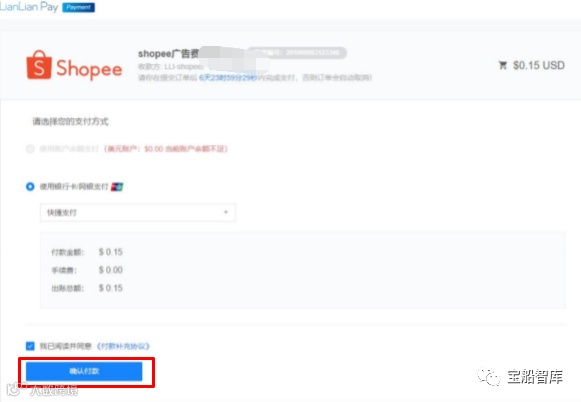The image size is (581, 402).
Task: Click the shopping cart icon
Action: (502, 65)
